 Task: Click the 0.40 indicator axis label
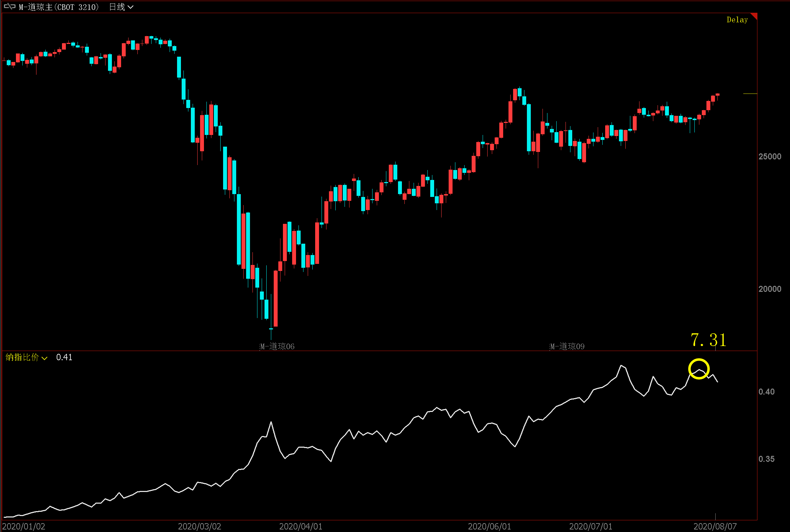766,392
